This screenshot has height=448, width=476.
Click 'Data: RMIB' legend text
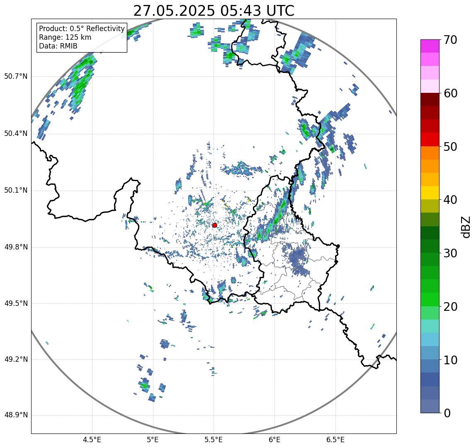58,46
